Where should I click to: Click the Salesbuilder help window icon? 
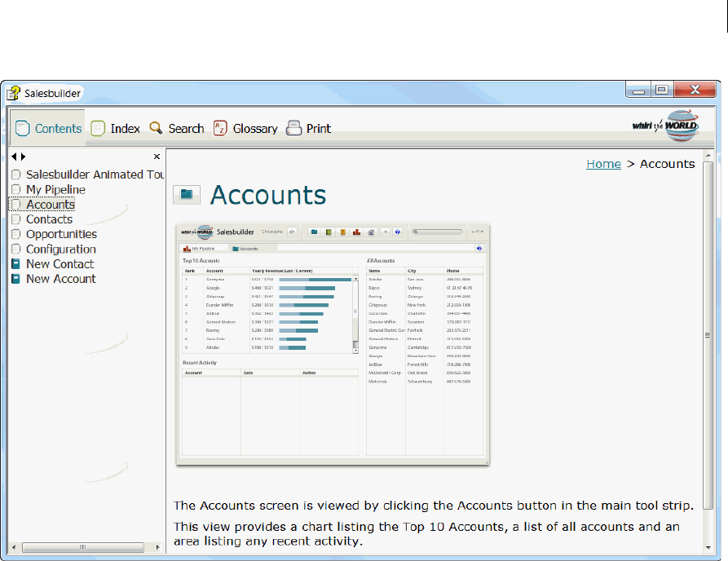pos(13,93)
